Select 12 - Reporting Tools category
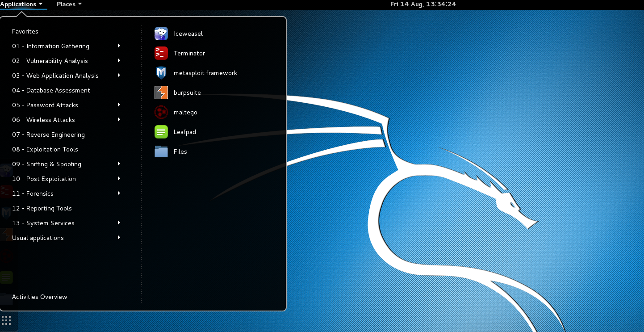Screen dimensions: 644x332 42,208
